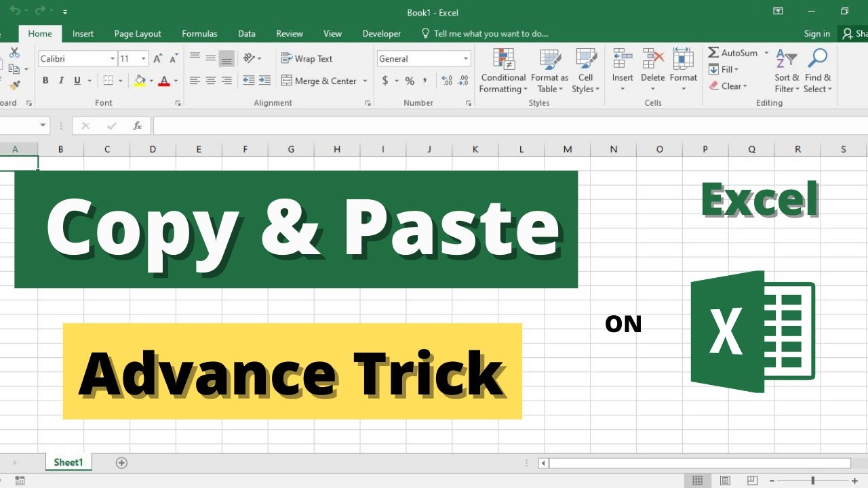Viewport: 868px width, 488px height.
Task: Open the Data tab
Action: pos(247,34)
